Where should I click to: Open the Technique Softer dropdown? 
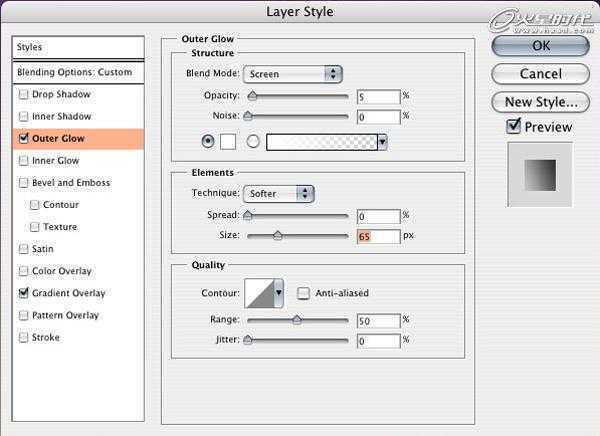tap(279, 194)
